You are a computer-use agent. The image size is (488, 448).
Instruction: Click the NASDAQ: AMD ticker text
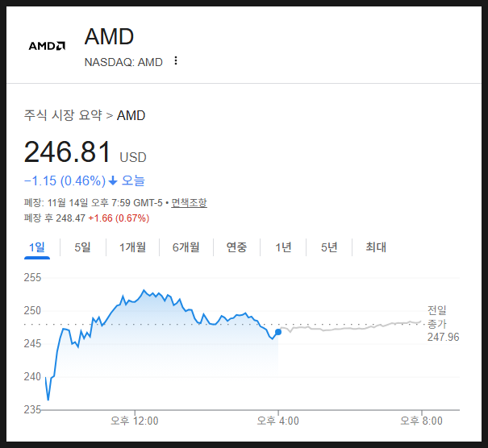[123, 62]
